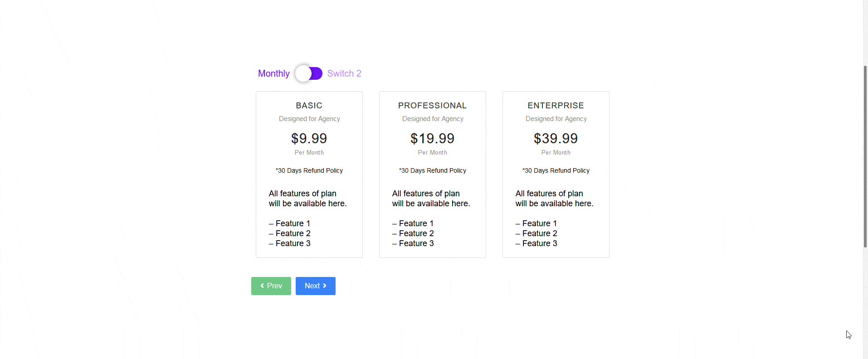Click Feature 2 in the Professional plan

click(416, 233)
